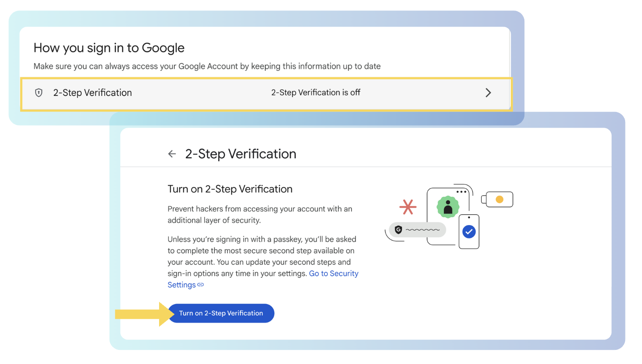Open the 2-Step Verification setting label
This screenshot has height=364, width=642.
coord(93,93)
